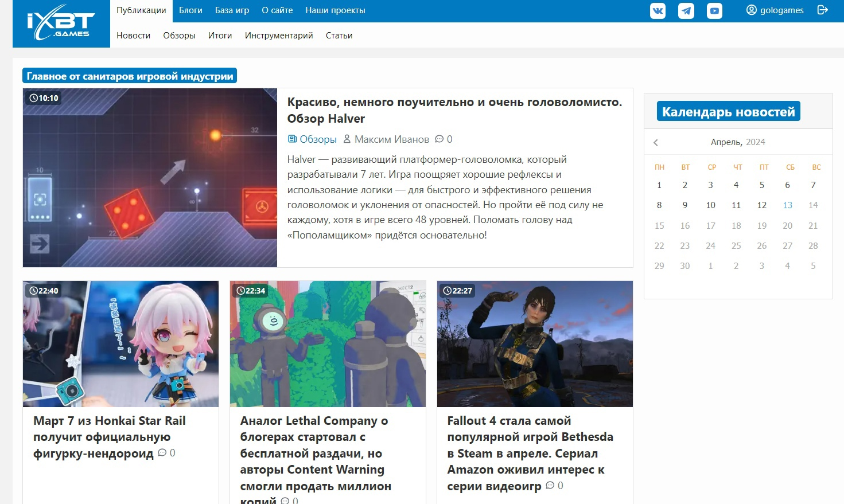Open the Halver review headline

click(x=454, y=110)
